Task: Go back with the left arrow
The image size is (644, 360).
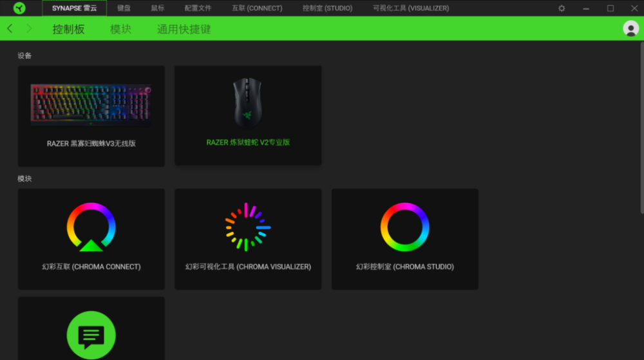Action: 10,28
